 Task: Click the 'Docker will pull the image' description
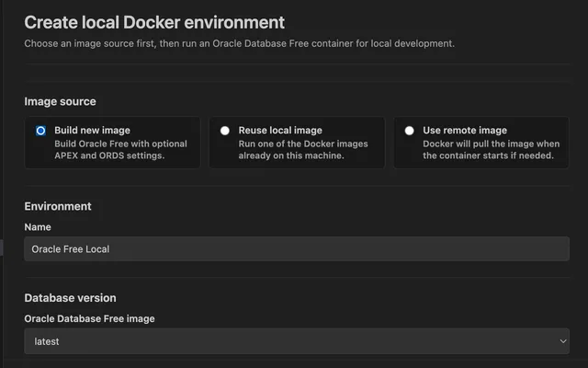[x=492, y=149]
